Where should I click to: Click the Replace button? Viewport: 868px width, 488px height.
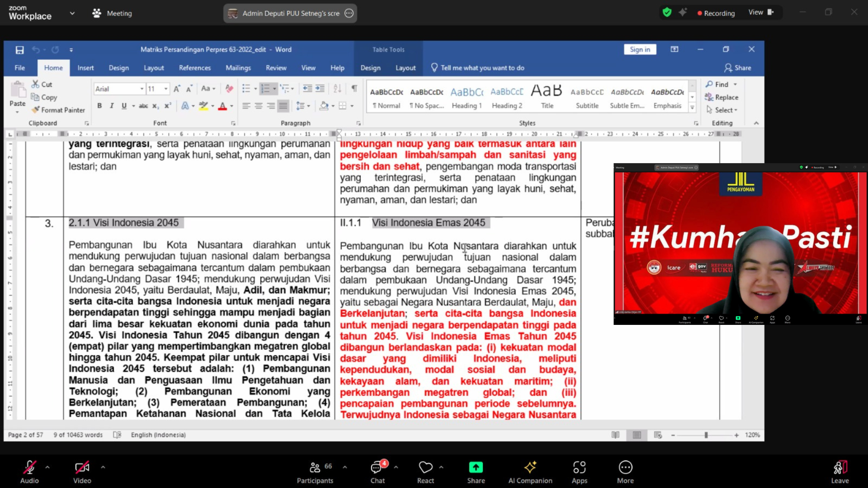[x=722, y=97]
